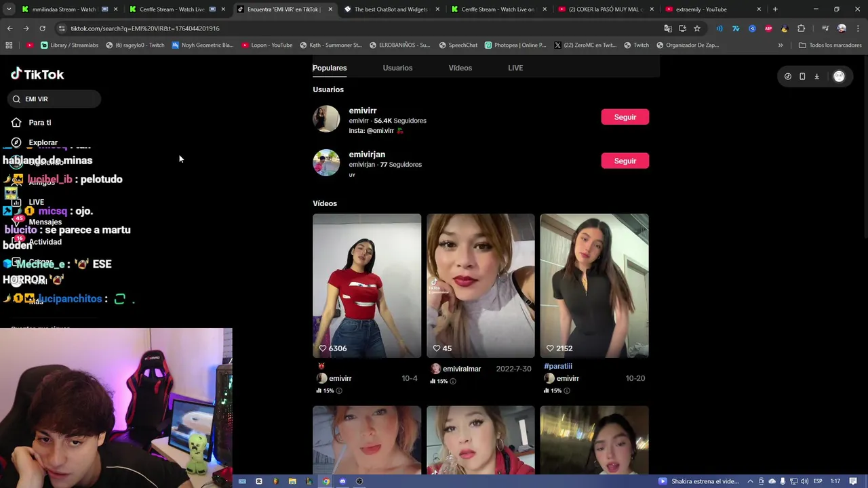Switch to the COKER la PASÓ MUY MAL tab

click(x=606, y=9)
